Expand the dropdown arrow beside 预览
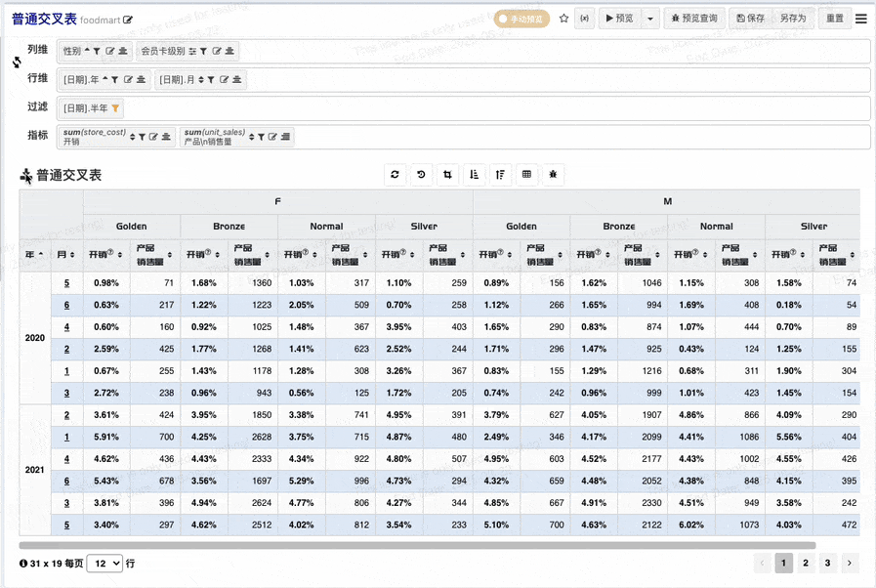The height and width of the screenshot is (588, 876). (650, 19)
